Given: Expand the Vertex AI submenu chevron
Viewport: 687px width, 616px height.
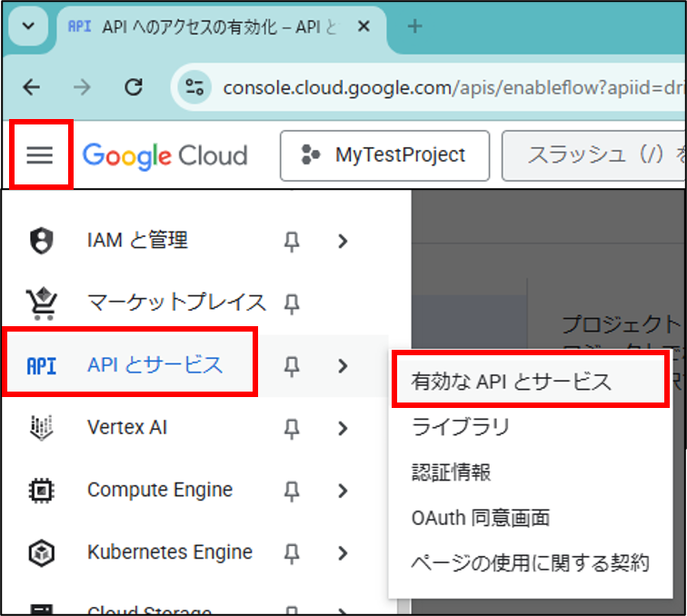Looking at the screenshot, I should pyautogui.click(x=343, y=428).
